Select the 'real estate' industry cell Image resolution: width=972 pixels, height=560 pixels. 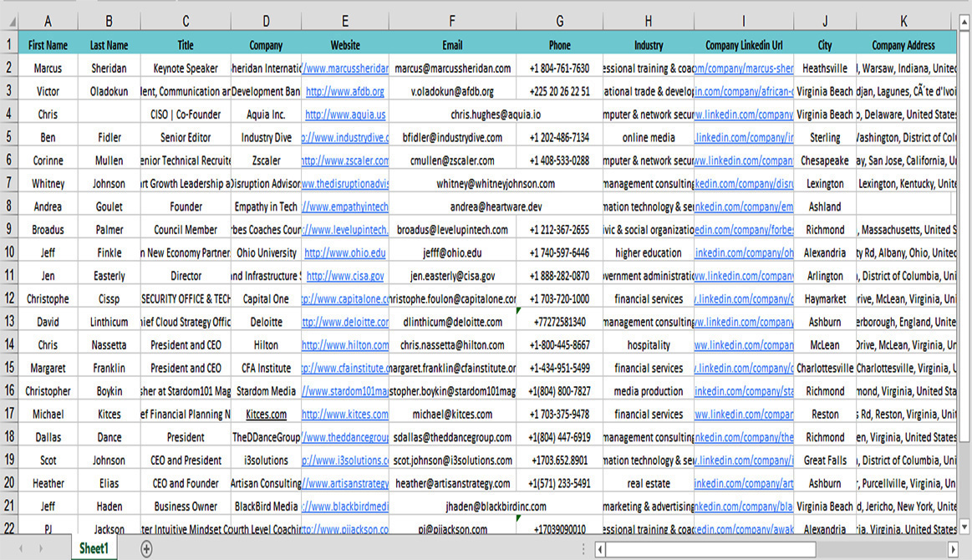click(x=649, y=483)
